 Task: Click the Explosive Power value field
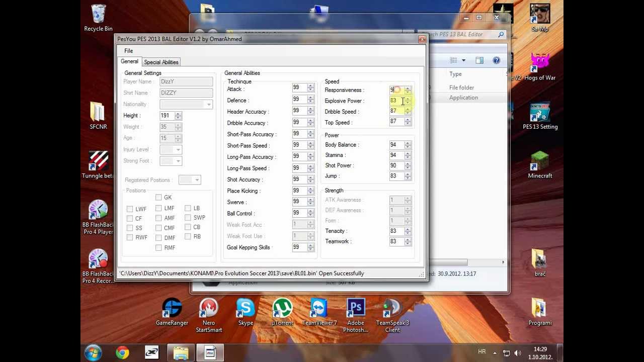[x=396, y=101]
